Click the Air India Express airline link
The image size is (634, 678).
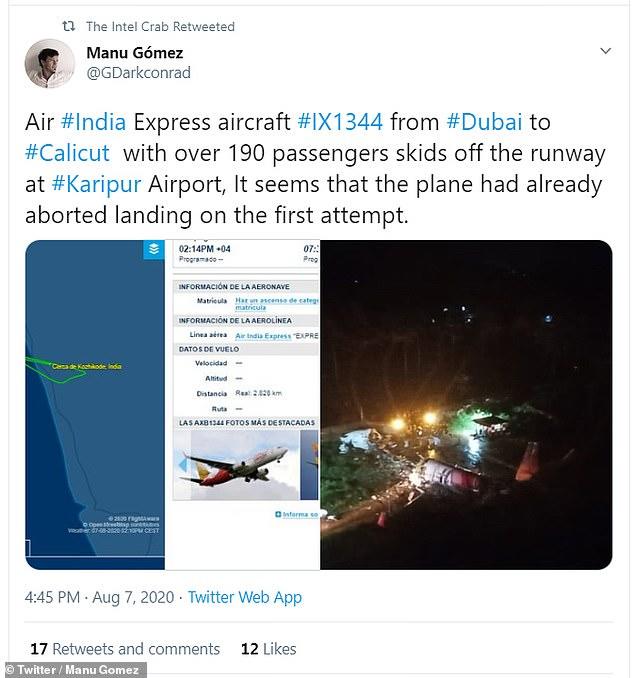click(263, 336)
